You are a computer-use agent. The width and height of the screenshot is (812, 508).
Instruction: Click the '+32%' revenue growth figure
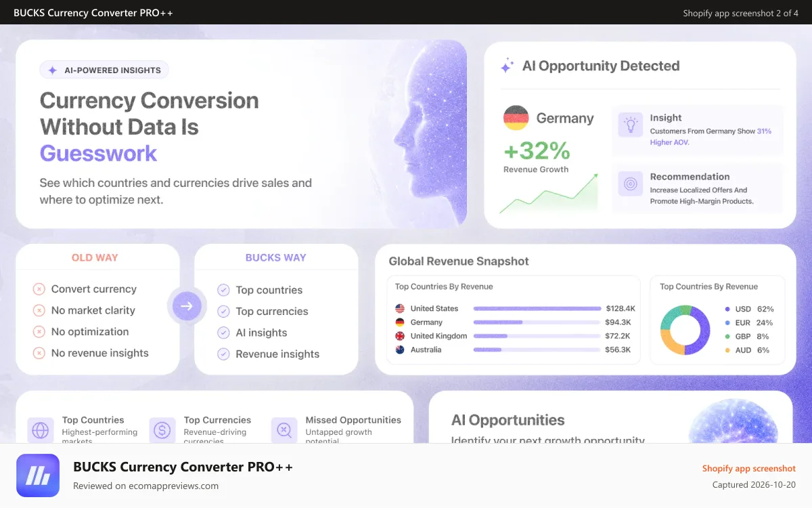point(537,150)
